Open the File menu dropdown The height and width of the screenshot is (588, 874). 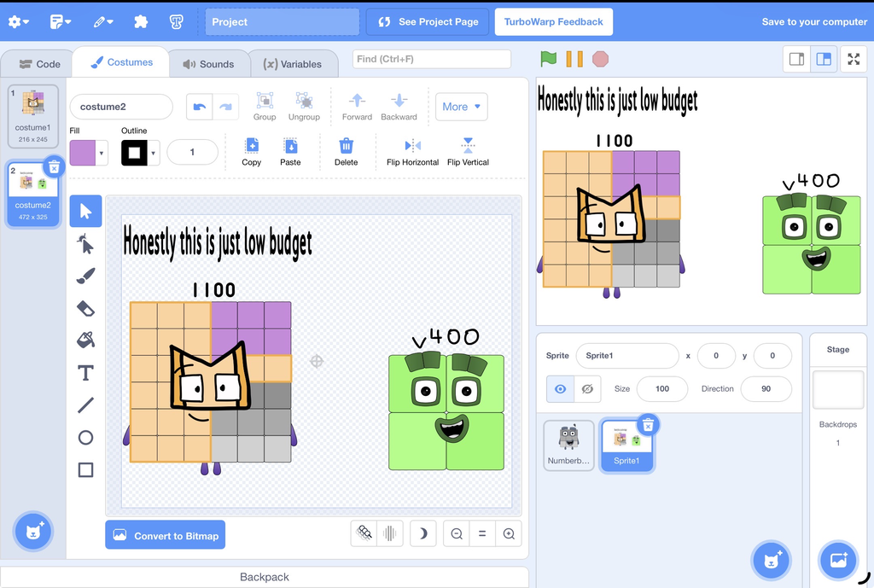[61, 21]
